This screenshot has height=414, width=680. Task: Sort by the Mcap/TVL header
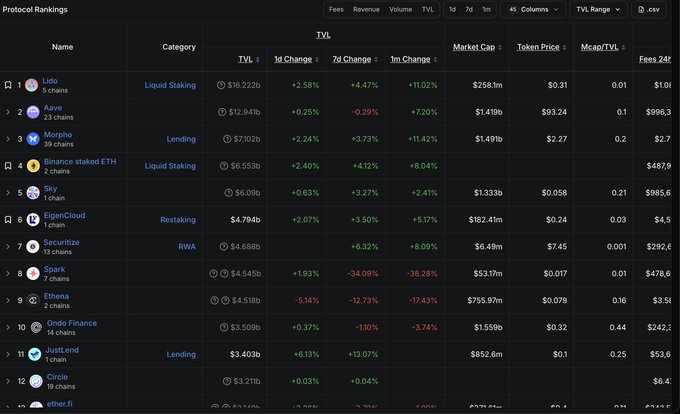(x=599, y=47)
